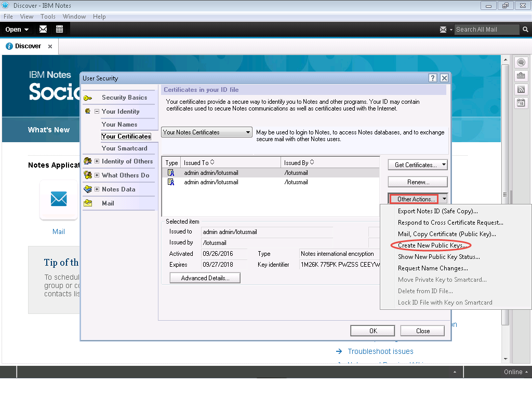Open the briefcase sidebar icon
The image size is (532, 398).
click(521, 76)
